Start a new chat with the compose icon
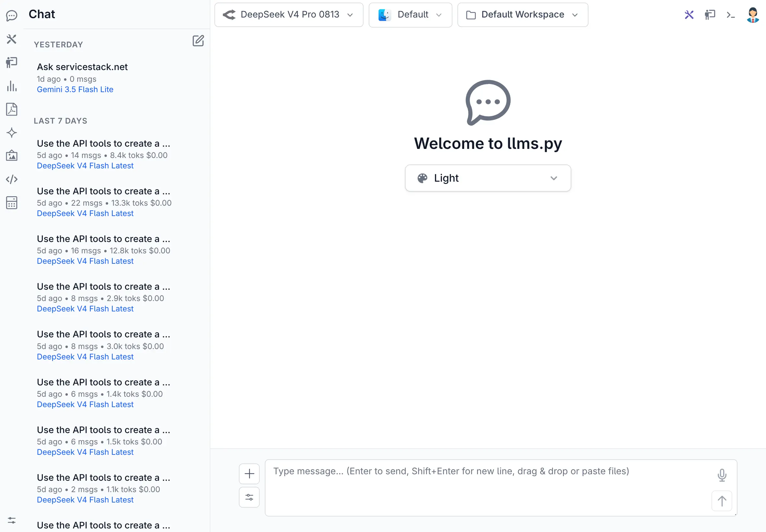This screenshot has height=532, width=766. coord(198,41)
